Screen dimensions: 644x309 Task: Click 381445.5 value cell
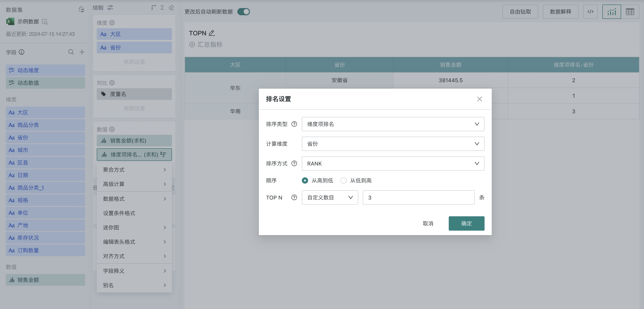[451, 80]
